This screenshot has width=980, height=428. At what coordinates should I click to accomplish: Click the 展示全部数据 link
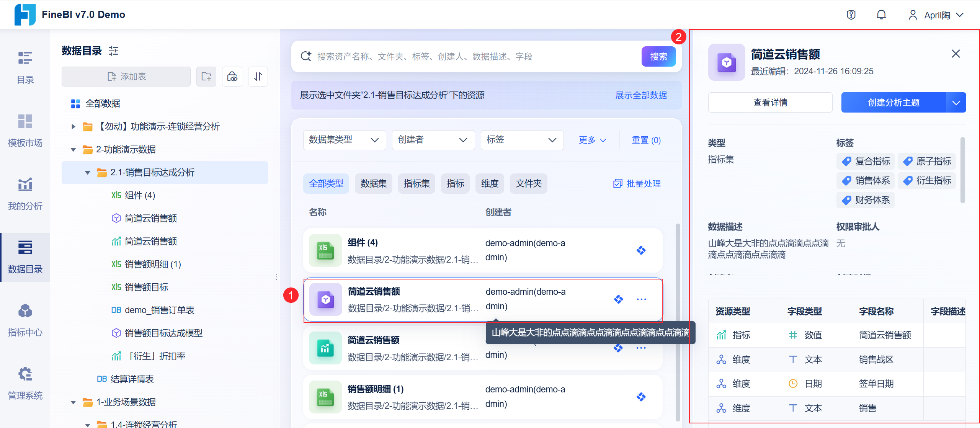click(641, 95)
